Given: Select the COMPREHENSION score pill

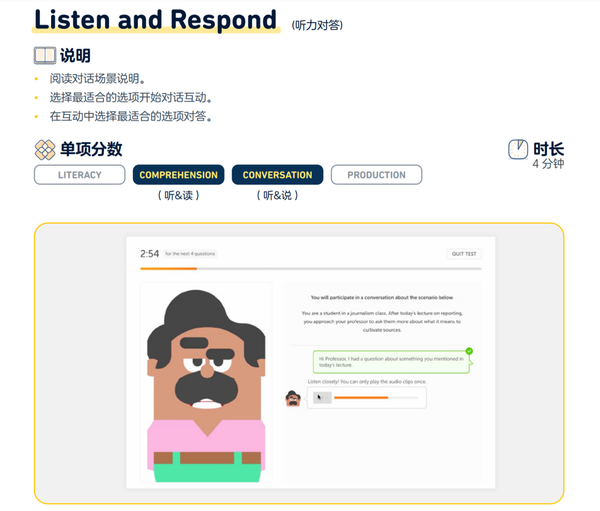Looking at the screenshot, I should [179, 175].
